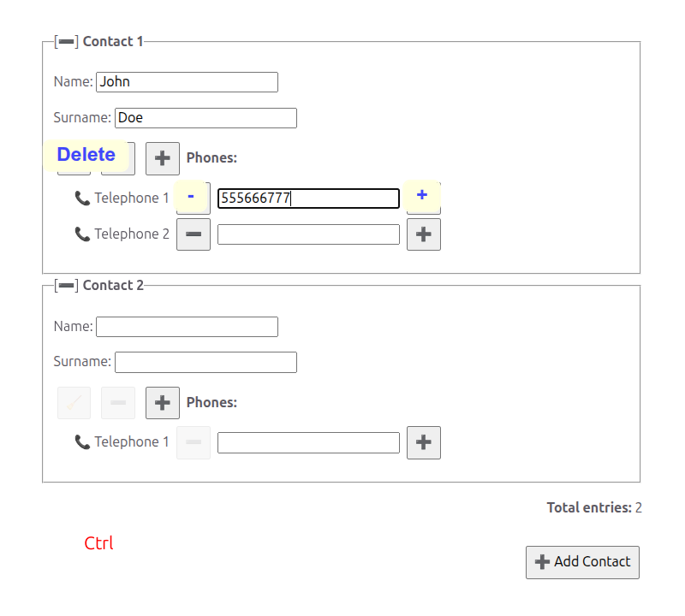Click the plus icon after the Telephone 2 field

point(423,234)
